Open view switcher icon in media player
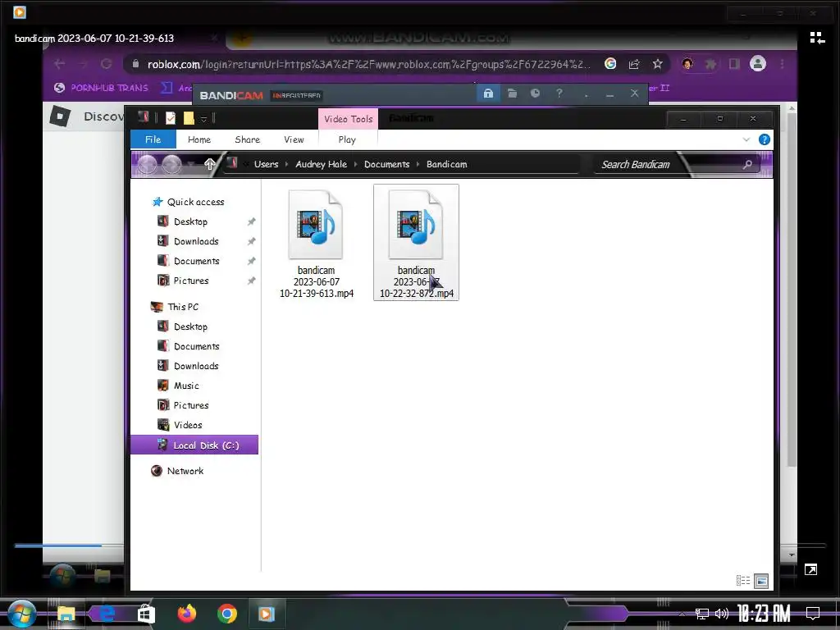The height and width of the screenshot is (630, 840). pyautogui.click(x=817, y=38)
